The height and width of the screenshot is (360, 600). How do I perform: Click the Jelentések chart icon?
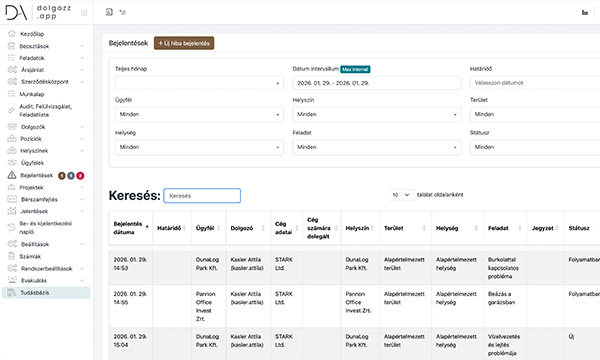pyautogui.click(x=12, y=211)
